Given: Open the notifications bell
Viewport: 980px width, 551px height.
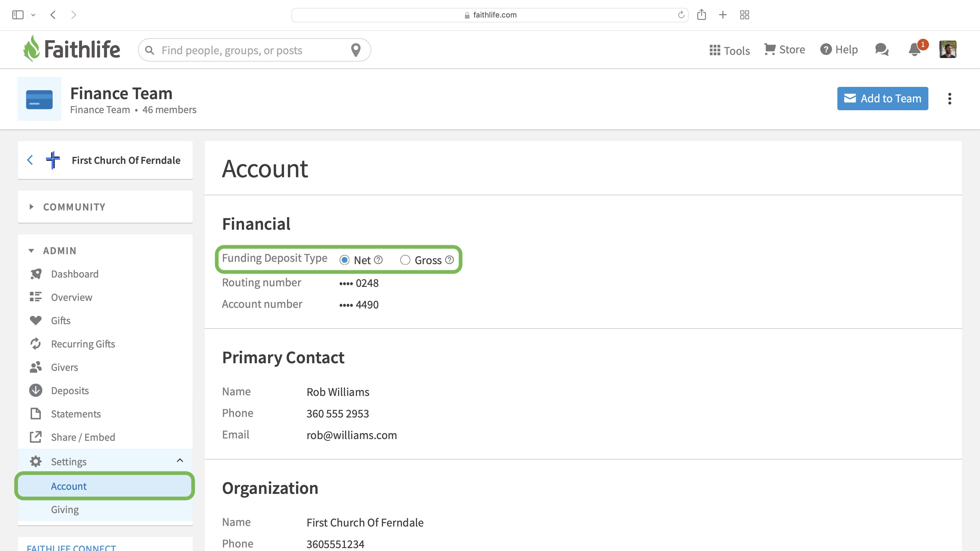Looking at the screenshot, I should (915, 50).
